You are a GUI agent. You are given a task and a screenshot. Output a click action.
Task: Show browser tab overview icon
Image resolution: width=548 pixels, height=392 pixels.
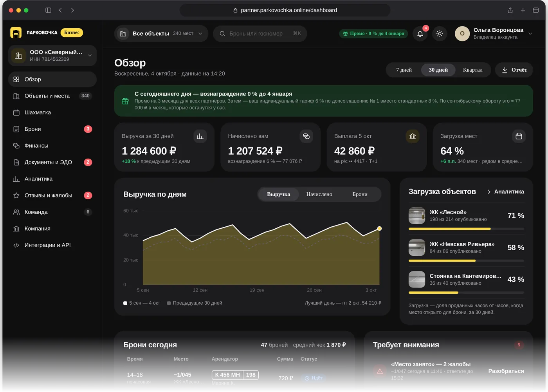coord(536,10)
